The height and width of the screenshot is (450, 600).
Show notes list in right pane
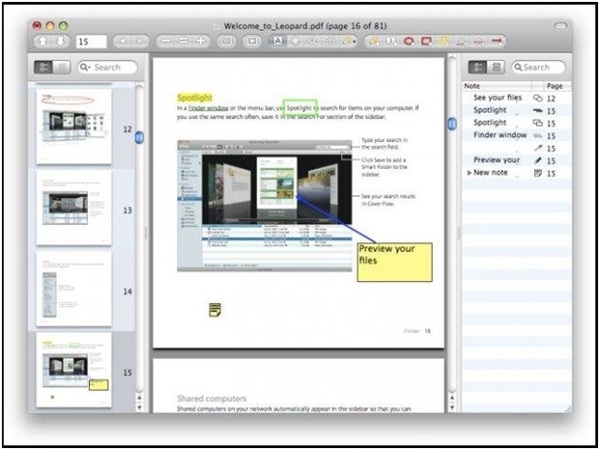tap(478, 67)
